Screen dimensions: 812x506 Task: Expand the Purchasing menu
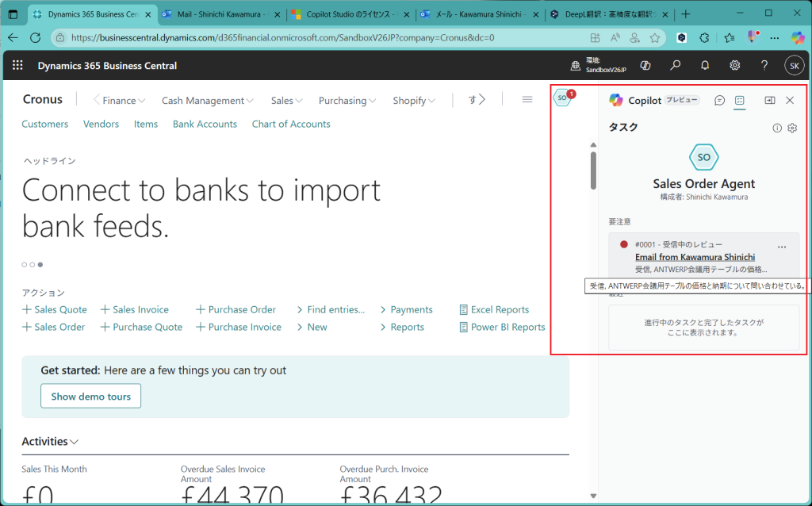pyautogui.click(x=347, y=101)
